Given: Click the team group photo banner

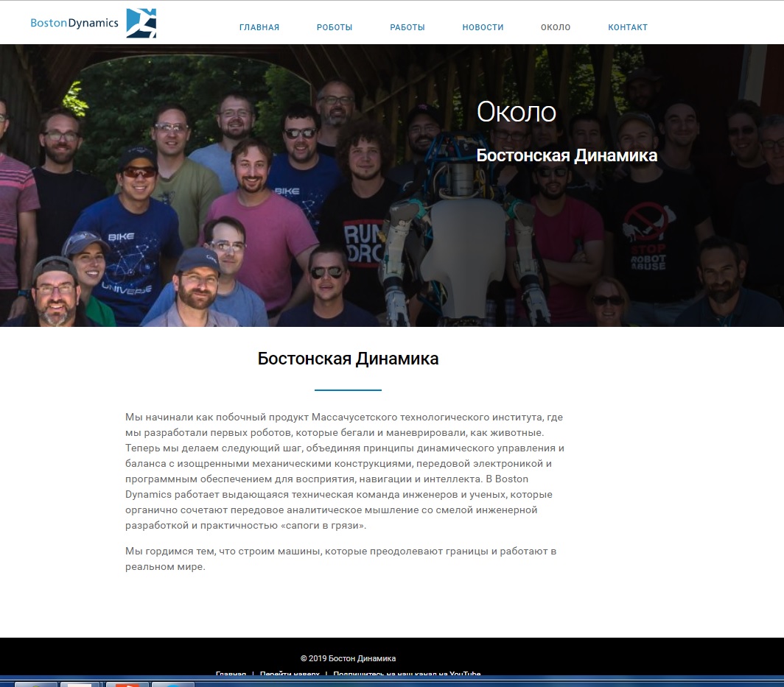Looking at the screenshot, I should point(392,186).
